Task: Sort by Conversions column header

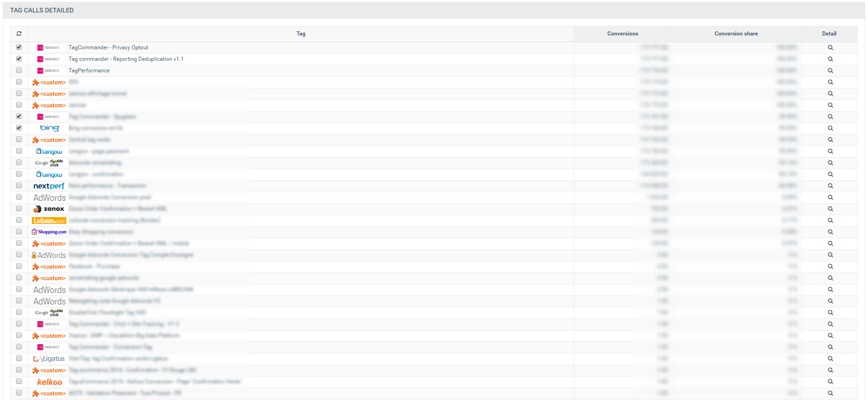Action: 622,34
